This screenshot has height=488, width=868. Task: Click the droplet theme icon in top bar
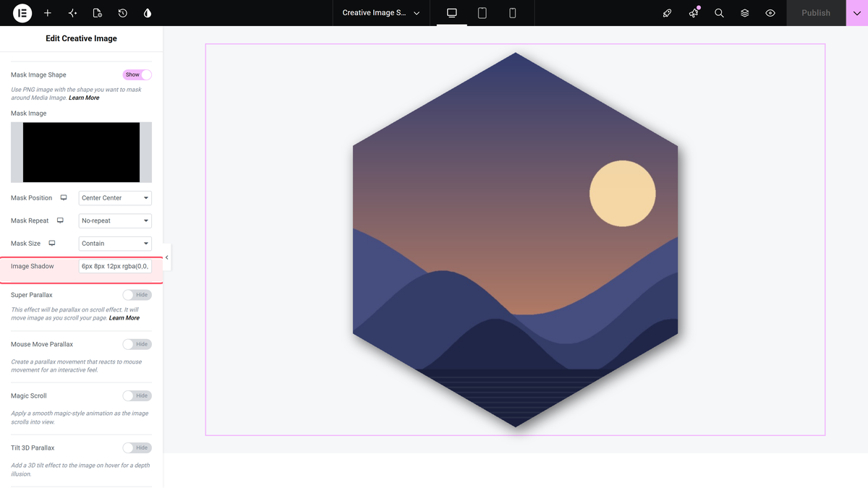coord(148,13)
